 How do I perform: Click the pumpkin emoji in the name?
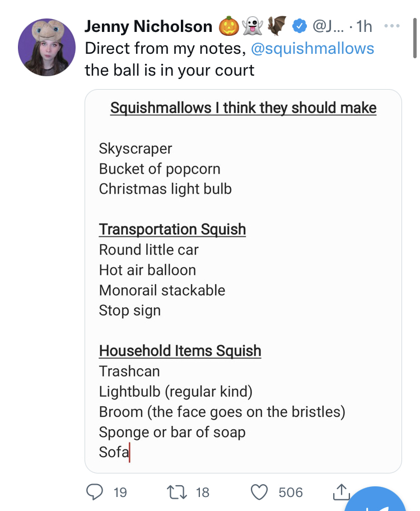click(228, 26)
